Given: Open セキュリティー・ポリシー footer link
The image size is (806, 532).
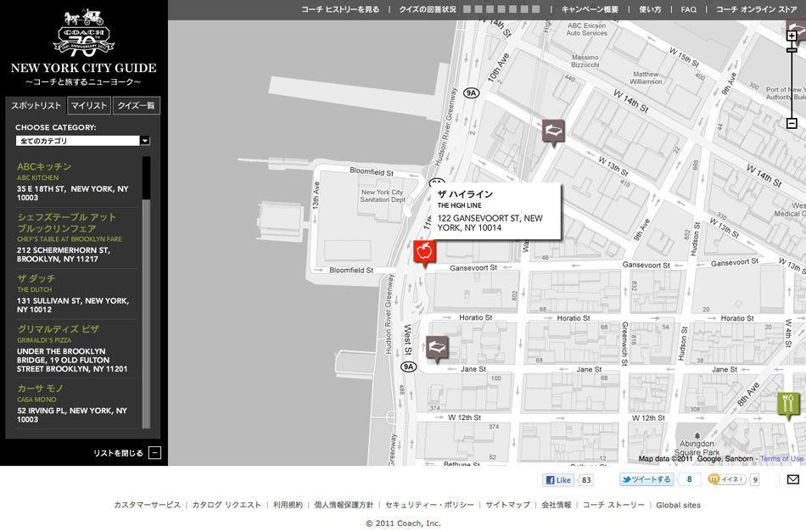Looking at the screenshot, I should coord(430,505).
